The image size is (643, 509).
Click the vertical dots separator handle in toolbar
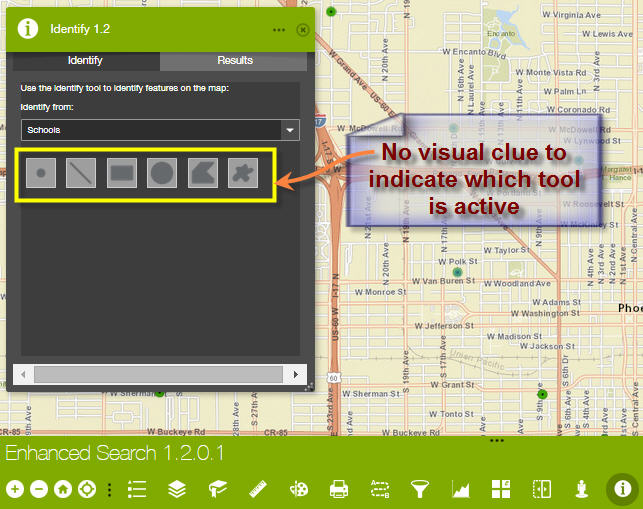pyautogui.click(x=109, y=490)
